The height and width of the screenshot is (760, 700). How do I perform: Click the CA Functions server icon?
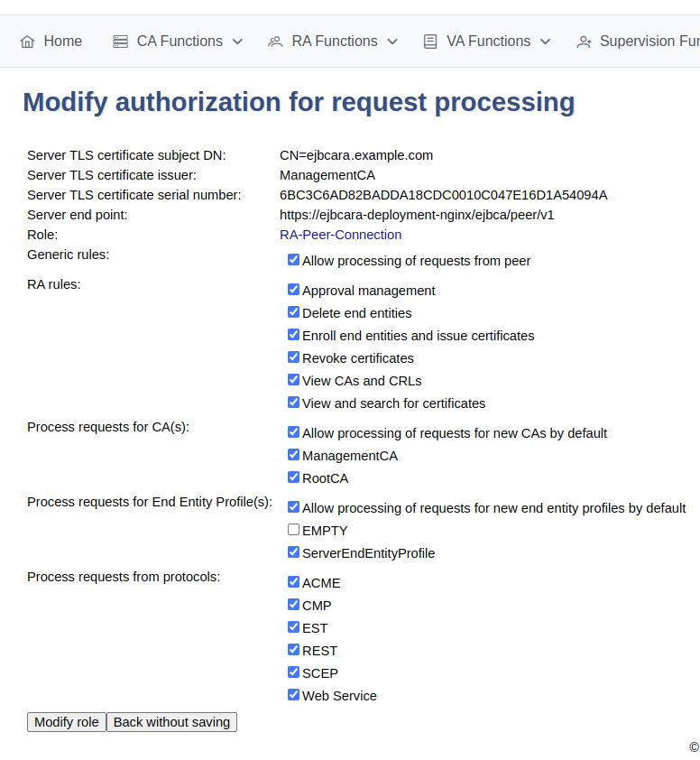pyautogui.click(x=120, y=42)
